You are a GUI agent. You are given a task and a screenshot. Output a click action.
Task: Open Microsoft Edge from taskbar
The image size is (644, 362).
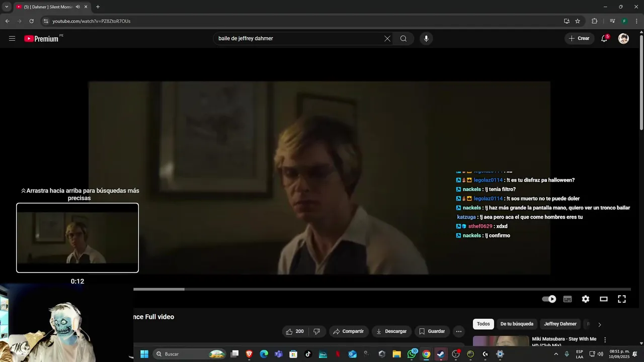264,354
